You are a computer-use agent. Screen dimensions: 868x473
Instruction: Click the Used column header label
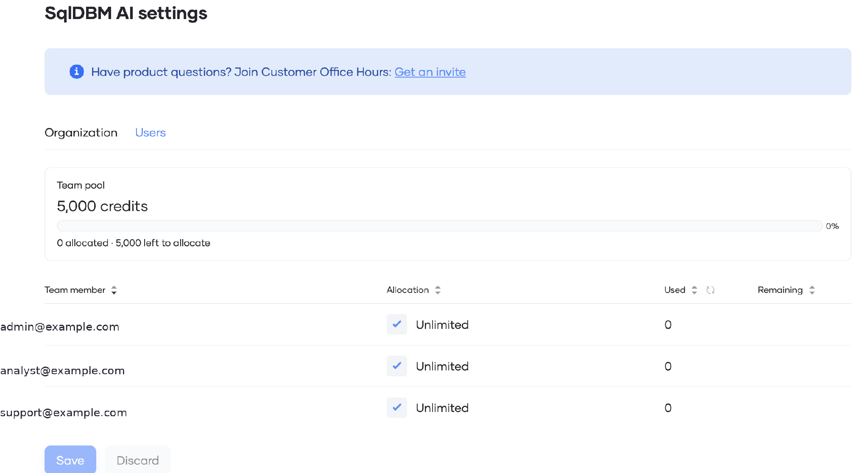675,290
